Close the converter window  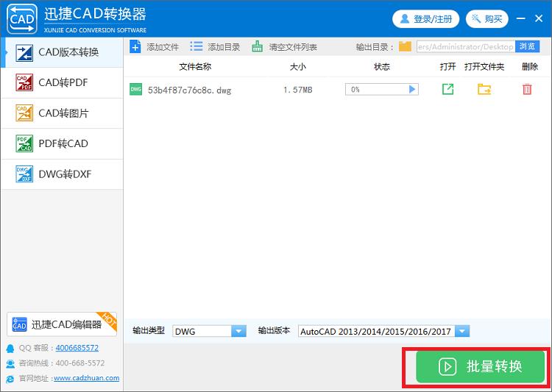[539, 18]
